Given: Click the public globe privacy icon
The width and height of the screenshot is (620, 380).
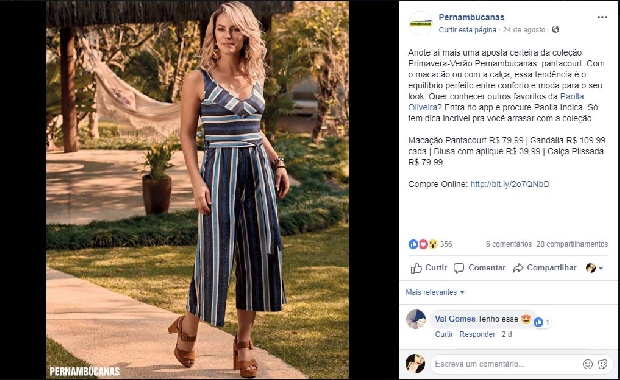Looking at the screenshot, I should (556, 30).
